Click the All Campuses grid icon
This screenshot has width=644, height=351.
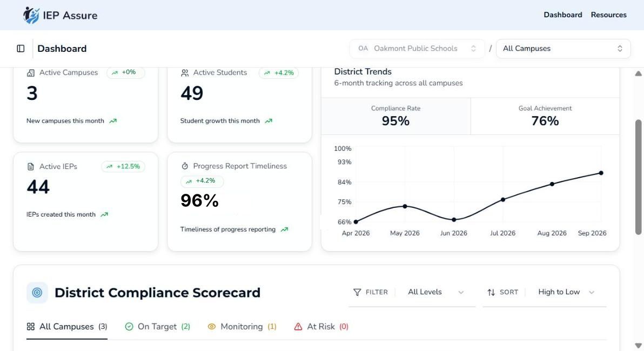(x=30, y=326)
